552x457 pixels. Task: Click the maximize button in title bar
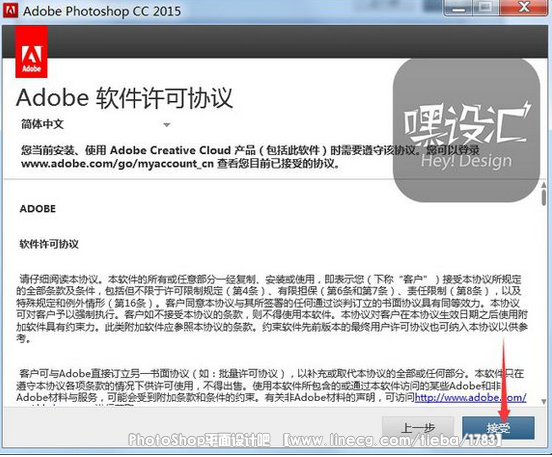(486, 8)
